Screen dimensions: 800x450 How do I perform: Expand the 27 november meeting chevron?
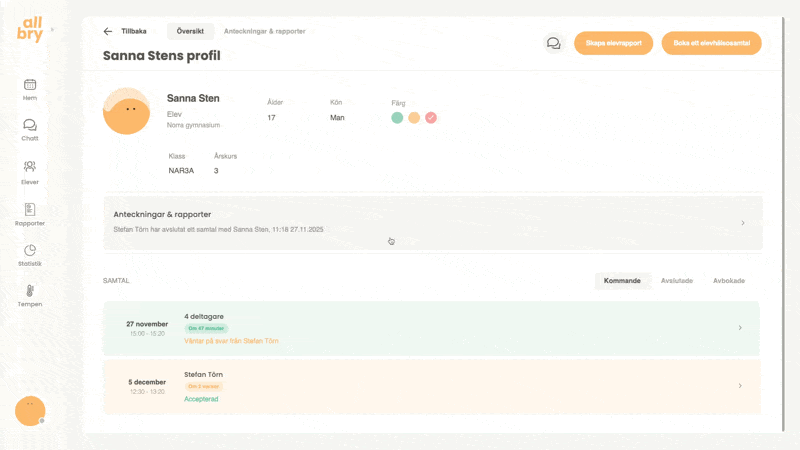coord(740,328)
